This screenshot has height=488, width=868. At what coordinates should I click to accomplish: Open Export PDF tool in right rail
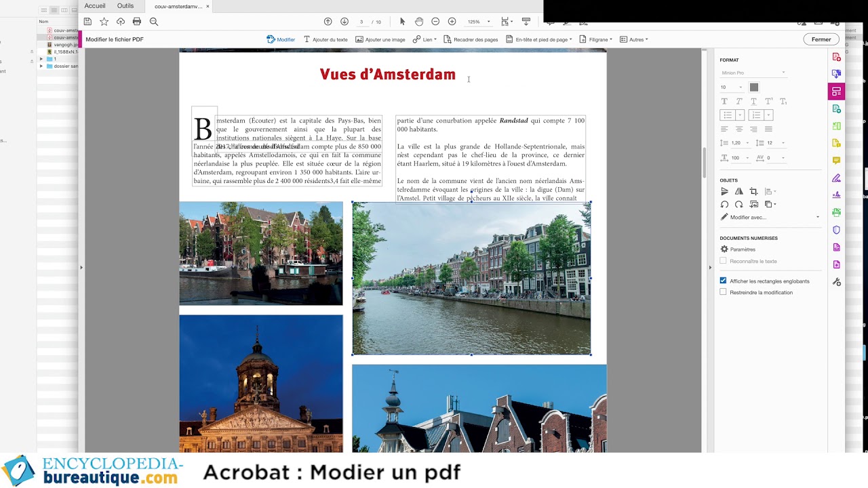tap(836, 74)
